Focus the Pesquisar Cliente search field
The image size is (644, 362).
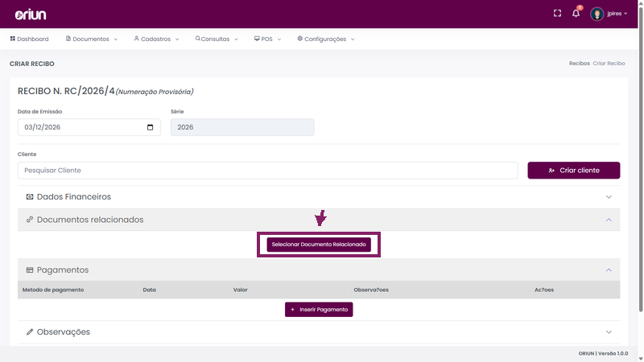[268, 171]
